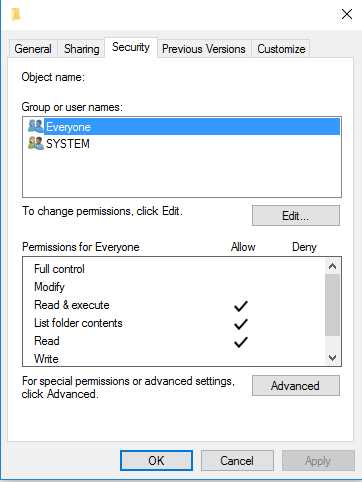362x482 pixels.
Task: Click the folder icon in title bar
Action: click(16, 14)
